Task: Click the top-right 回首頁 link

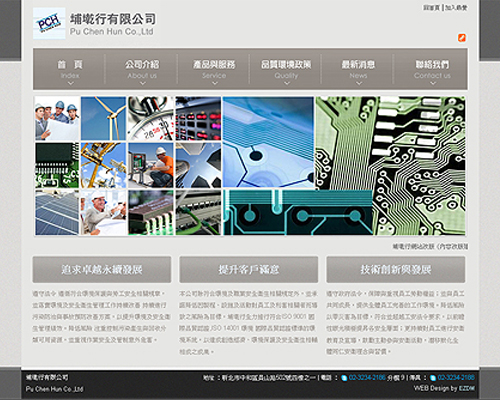Action: 432,8
